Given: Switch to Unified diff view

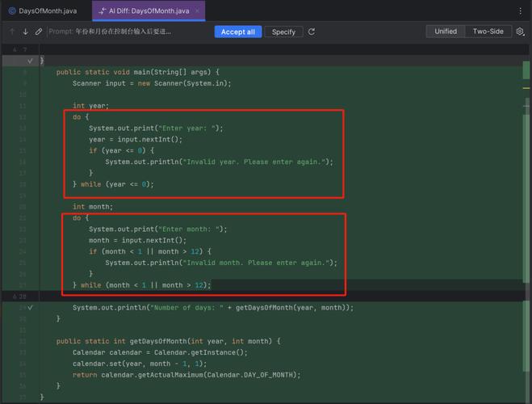Looking at the screenshot, I should (x=446, y=32).
